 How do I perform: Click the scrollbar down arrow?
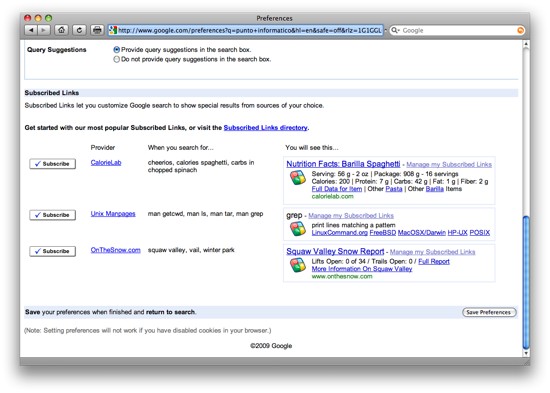tap(526, 353)
